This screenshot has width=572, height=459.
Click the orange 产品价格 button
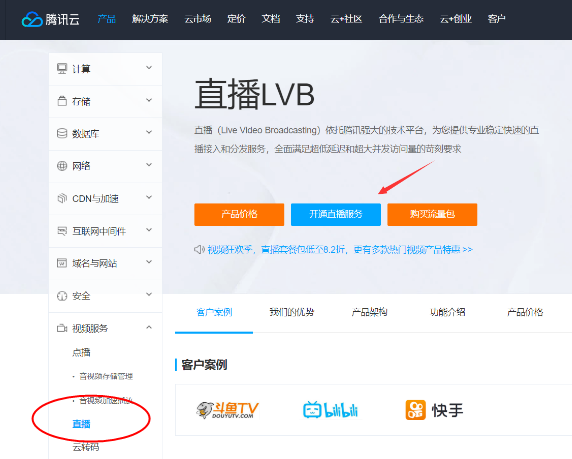pyautogui.click(x=239, y=214)
